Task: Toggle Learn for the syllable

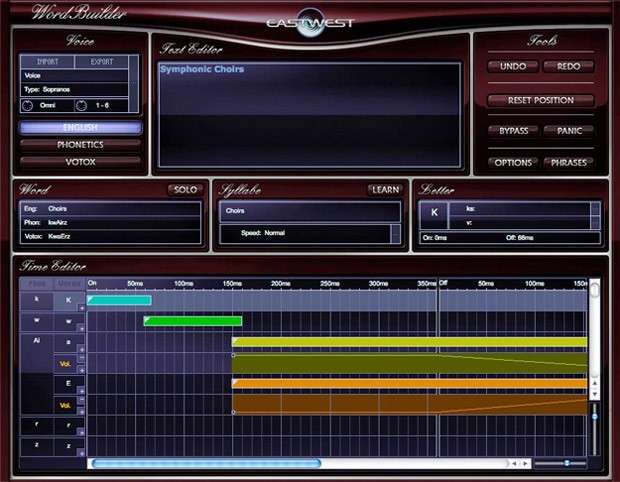Action: pyautogui.click(x=386, y=190)
